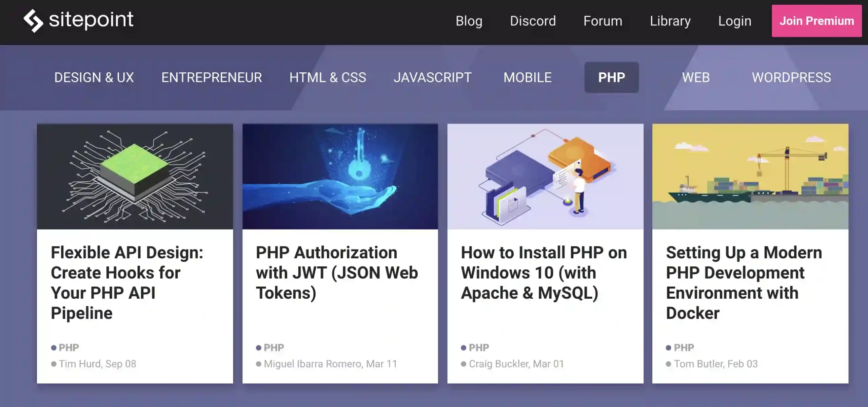Viewport: 868px width, 407px height.
Task: Open How to Install PHP on Windows 10 title
Action: pos(544,273)
